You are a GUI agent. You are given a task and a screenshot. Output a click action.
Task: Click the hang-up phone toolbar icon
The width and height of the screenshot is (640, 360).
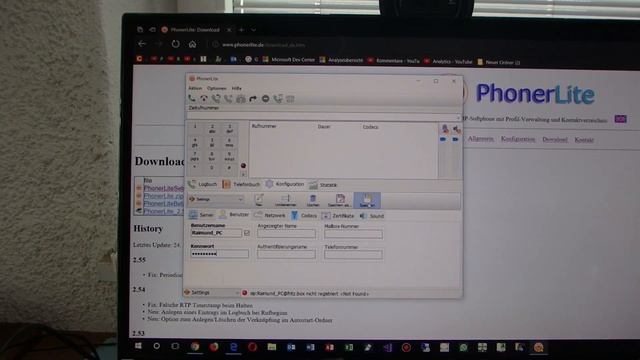204,98
